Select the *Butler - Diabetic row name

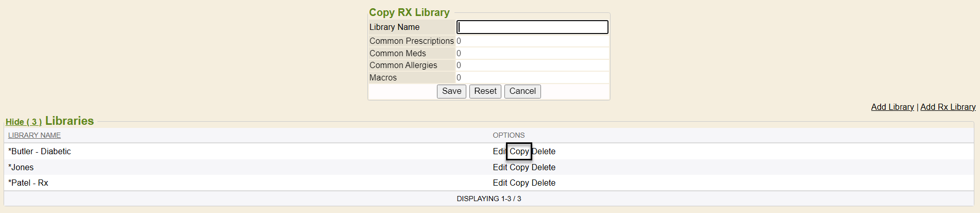40,151
